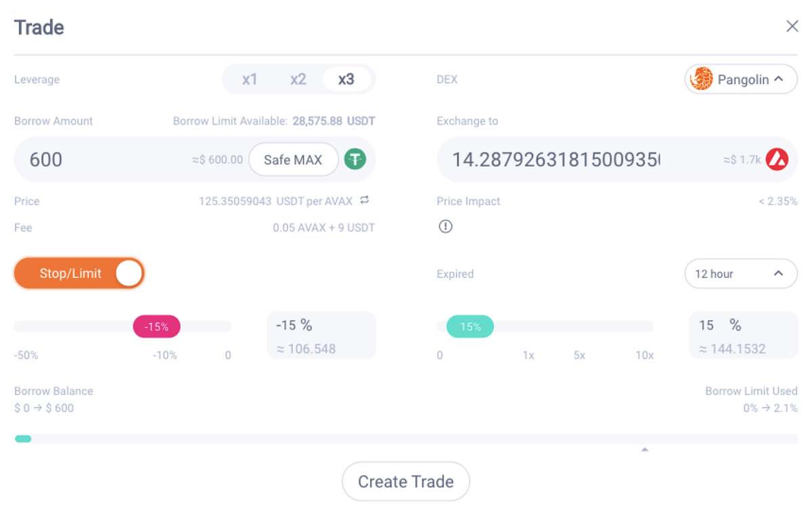Click the price swap arrows icon

pyautogui.click(x=364, y=201)
